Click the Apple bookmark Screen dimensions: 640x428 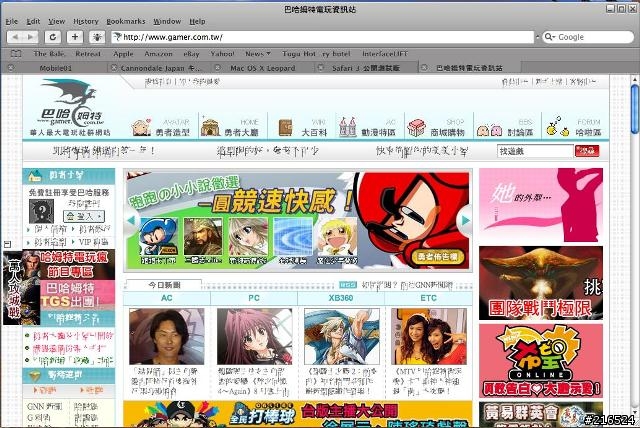tap(123, 53)
